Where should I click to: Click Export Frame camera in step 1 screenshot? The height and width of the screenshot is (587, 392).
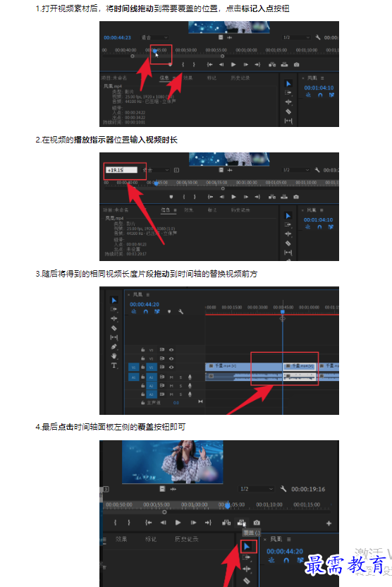(297, 64)
